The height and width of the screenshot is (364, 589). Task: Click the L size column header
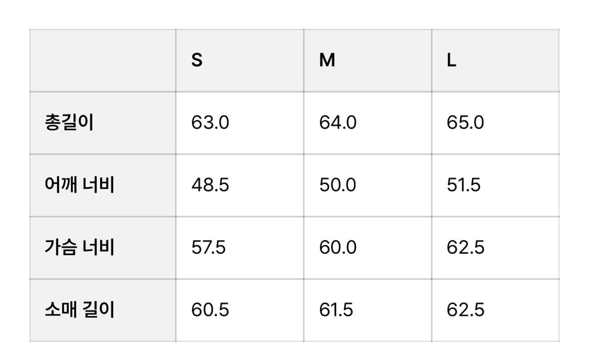452,61
